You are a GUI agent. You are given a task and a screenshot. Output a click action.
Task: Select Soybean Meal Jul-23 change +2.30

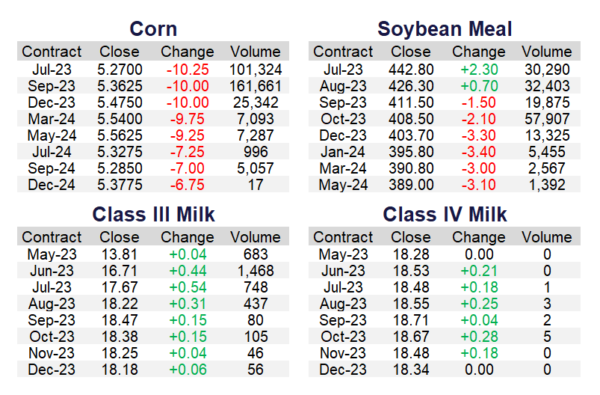click(479, 70)
